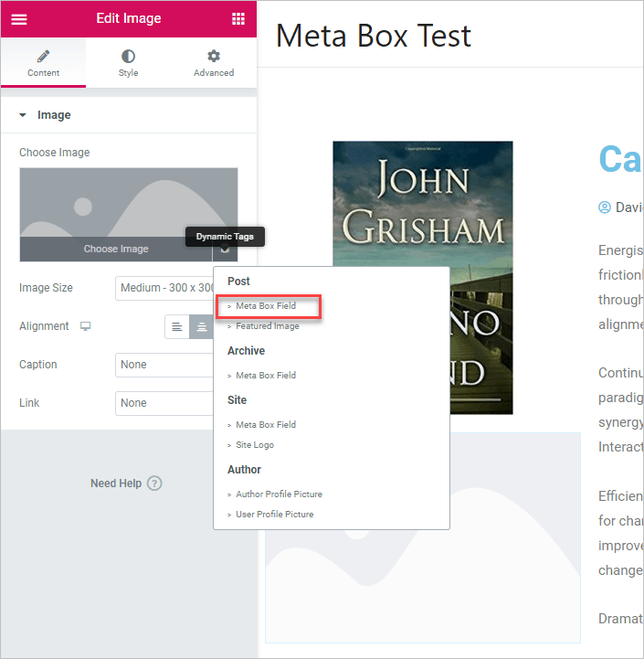This screenshot has width=644, height=659.
Task: Open the Image Size dropdown
Action: [165, 288]
